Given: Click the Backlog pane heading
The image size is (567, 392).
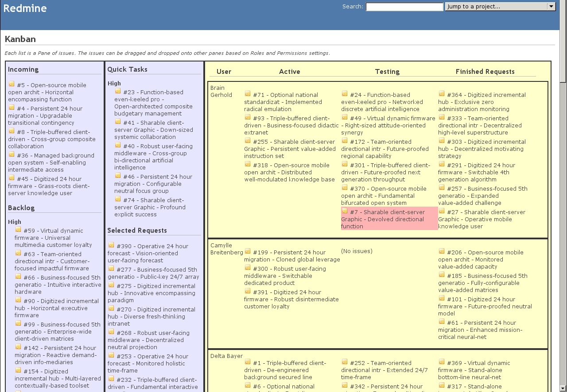Looking at the screenshot, I should [x=21, y=208].
